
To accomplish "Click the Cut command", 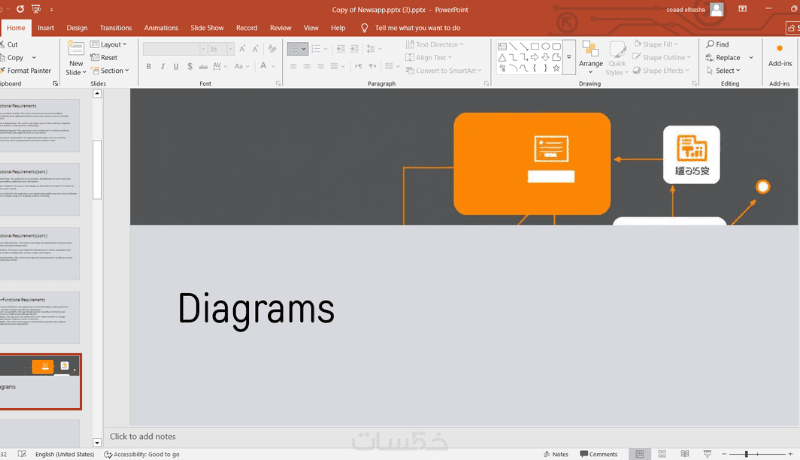I will pyautogui.click(x=9, y=44).
